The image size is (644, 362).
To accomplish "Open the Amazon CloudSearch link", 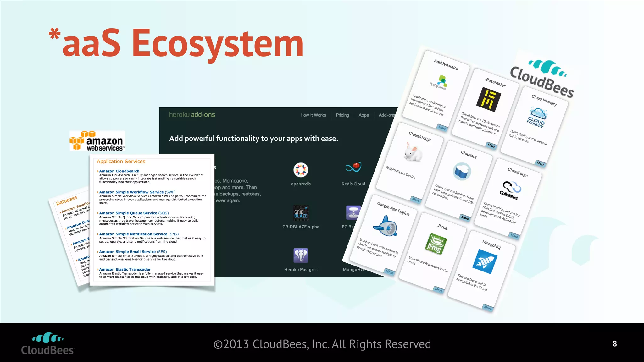I will point(119,171).
